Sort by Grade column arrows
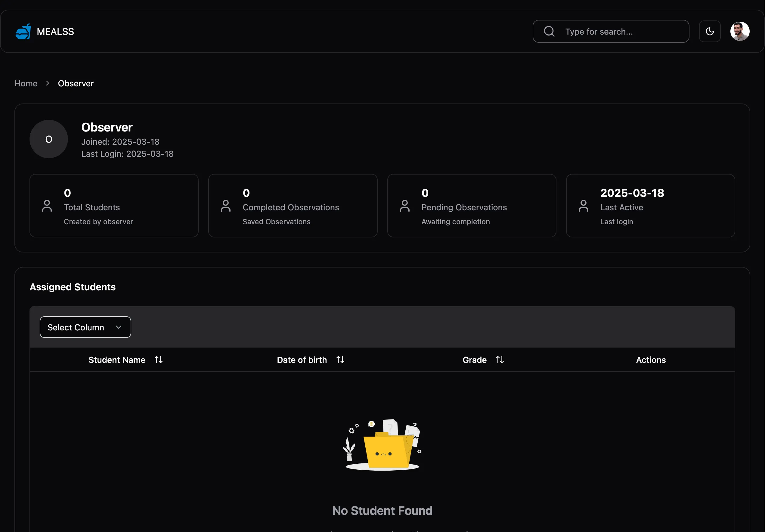 tap(500, 360)
